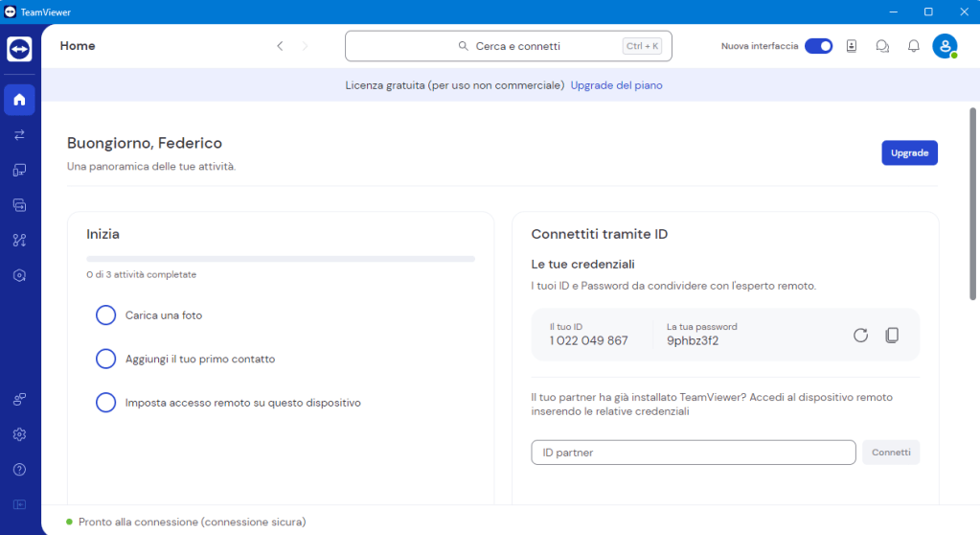The height and width of the screenshot is (535, 980).
Task: Select the Imposta accesso remoto circle
Action: coord(105,403)
